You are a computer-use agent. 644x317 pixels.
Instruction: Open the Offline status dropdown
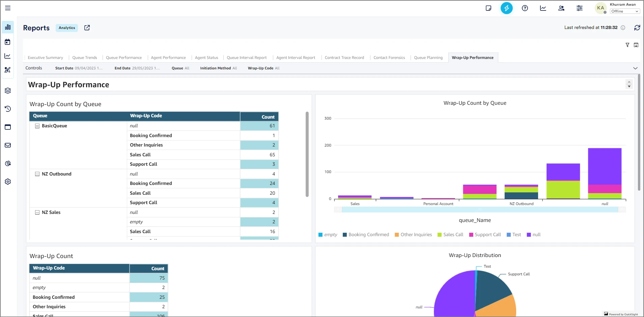tap(625, 11)
